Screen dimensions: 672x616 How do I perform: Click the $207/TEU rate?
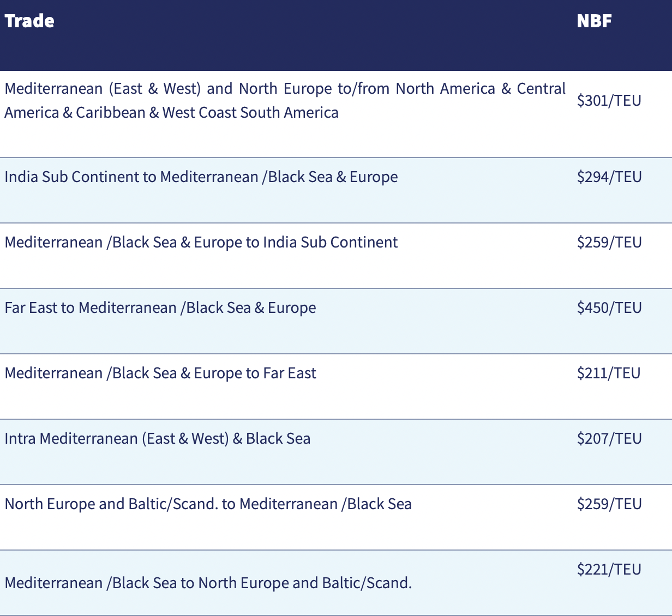pyautogui.click(x=609, y=438)
